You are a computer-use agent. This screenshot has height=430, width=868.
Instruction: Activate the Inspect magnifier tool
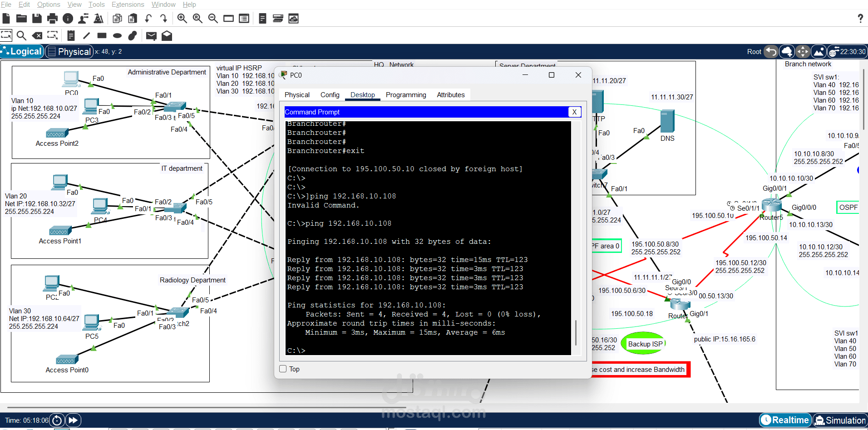coord(21,35)
